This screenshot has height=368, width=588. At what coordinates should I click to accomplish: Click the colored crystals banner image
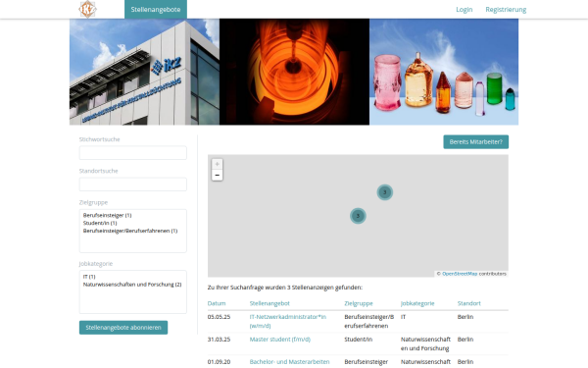pyautogui.click(x=444, y=72)
